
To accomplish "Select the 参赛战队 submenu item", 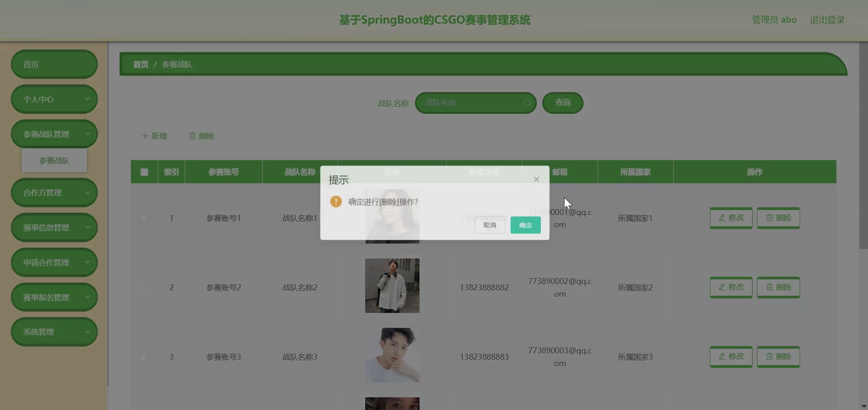I will 54,161.
